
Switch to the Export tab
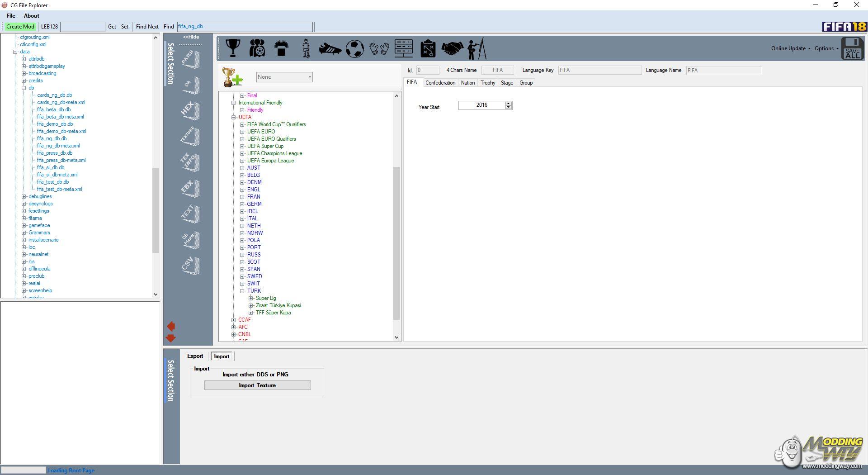tap(195, 356)
